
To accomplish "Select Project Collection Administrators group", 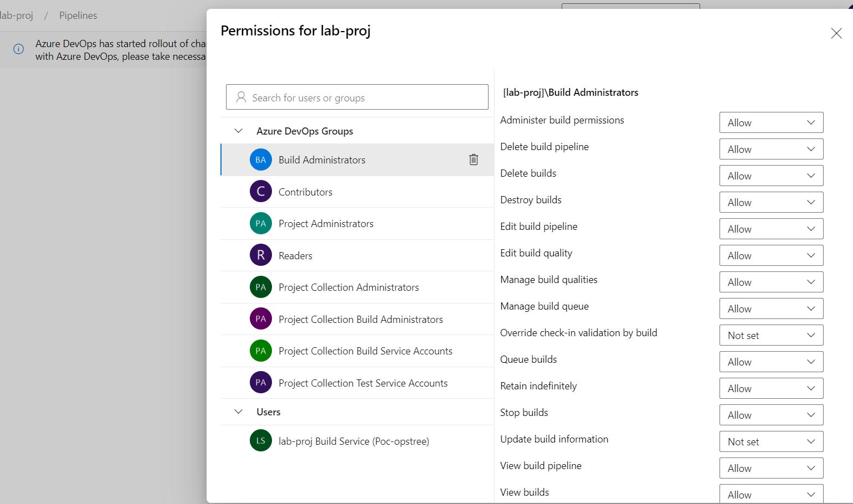I will [x=357, y=287].
